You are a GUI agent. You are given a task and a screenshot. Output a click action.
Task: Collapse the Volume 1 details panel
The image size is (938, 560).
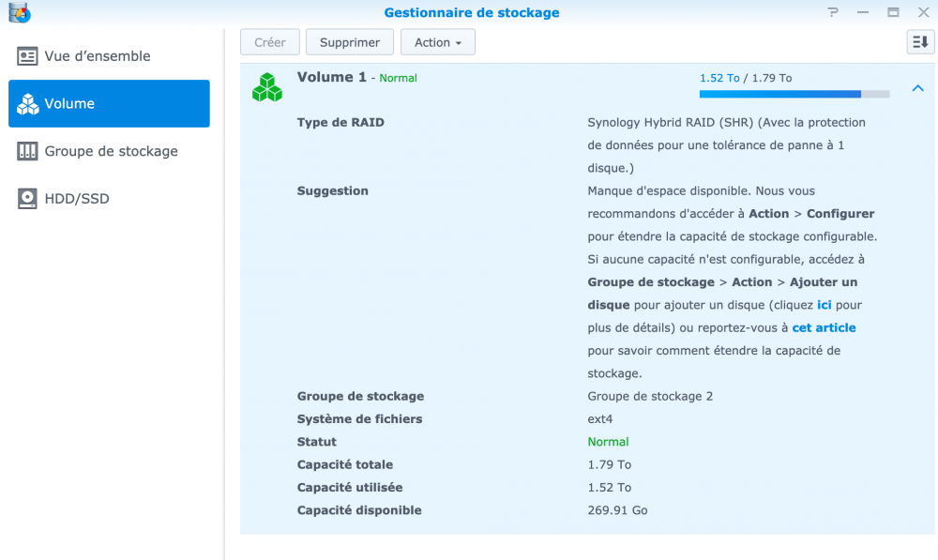click(917, 88)
